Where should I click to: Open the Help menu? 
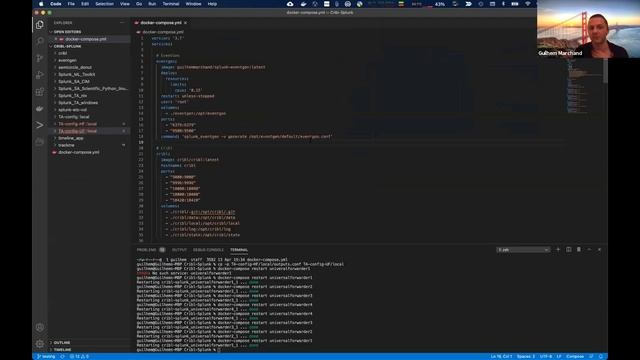(x=212, y=4)
